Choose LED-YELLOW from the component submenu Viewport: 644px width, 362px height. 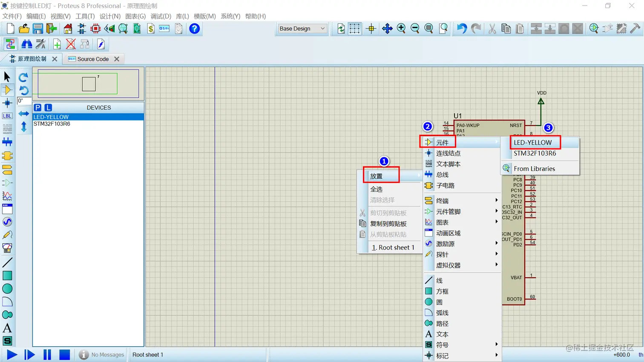(x=540, y=143)
